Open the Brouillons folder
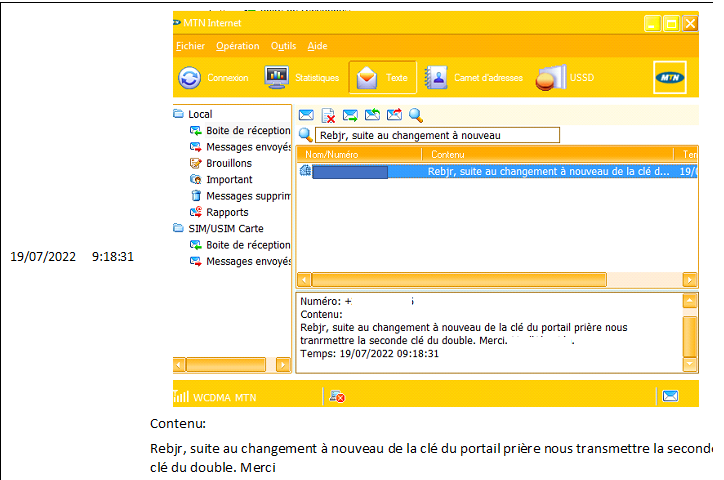724x480 pixels. (x=228, y=163)
